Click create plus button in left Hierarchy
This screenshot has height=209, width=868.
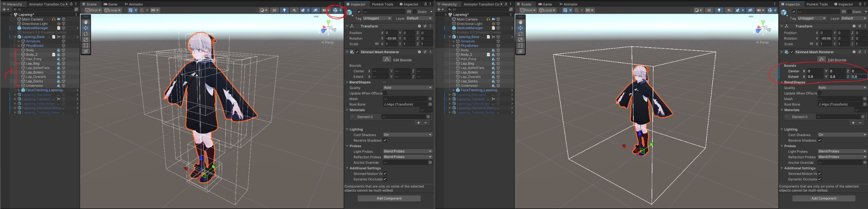tap(4, 10)
